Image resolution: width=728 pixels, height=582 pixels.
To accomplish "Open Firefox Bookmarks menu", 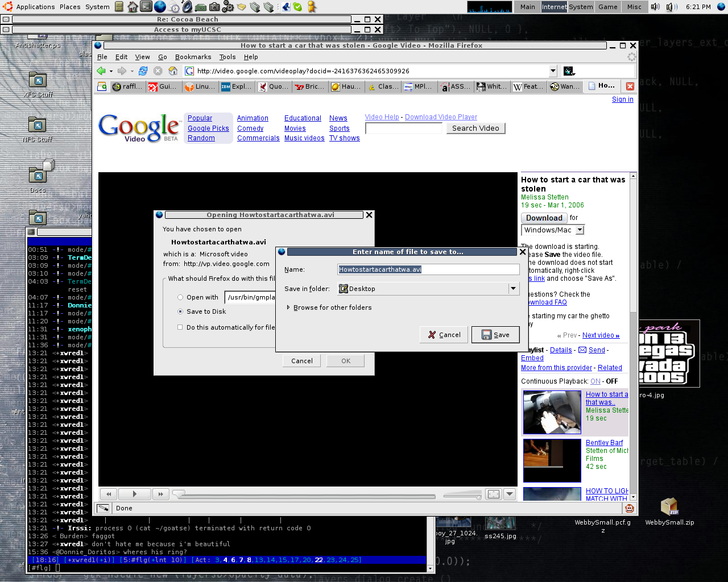I will coord(193,57).
